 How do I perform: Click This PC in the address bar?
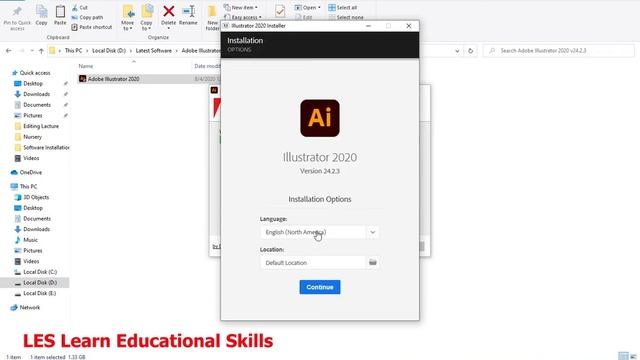pyautogui.click(x=73, y=51)
